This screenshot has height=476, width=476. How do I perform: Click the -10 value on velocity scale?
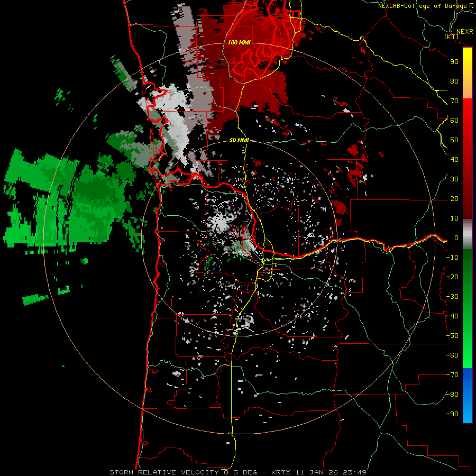click(452, 258)
